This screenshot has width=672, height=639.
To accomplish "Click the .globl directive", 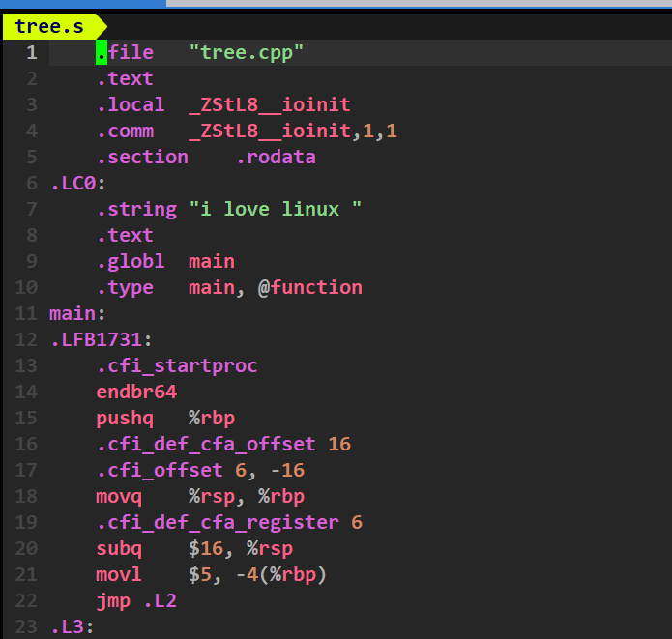I will [131, 262].
